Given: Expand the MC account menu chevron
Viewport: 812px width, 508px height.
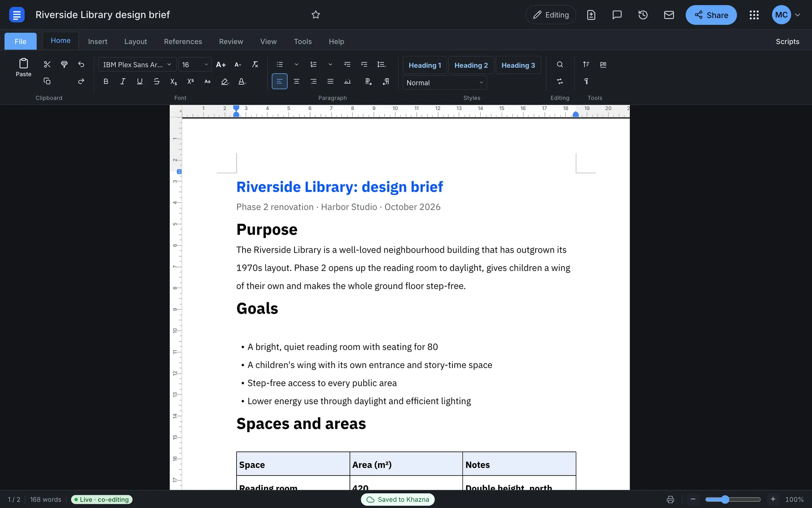Looking at the screenshot, I should pos(798,15).
